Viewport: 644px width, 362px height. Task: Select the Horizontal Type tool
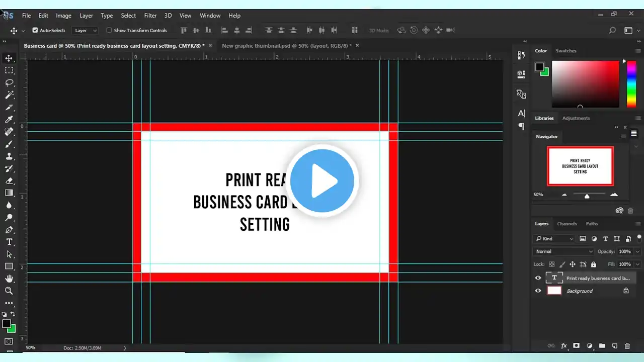click(x=9, y=242)
